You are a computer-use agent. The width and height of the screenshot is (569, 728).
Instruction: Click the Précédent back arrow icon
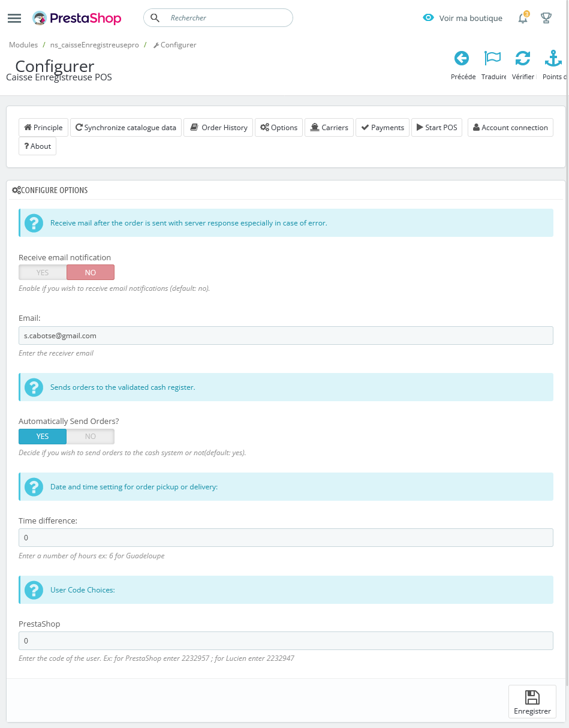(x=462, y=58)
